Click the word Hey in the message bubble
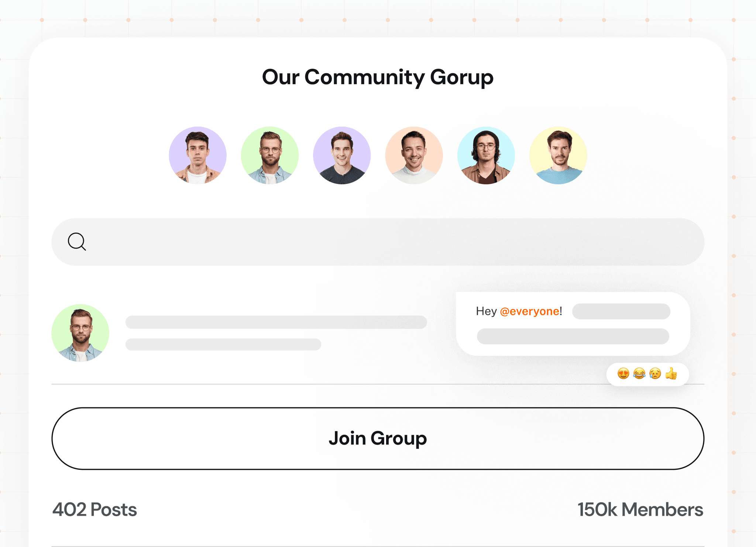The image size is (756, 547). (486, 311)
